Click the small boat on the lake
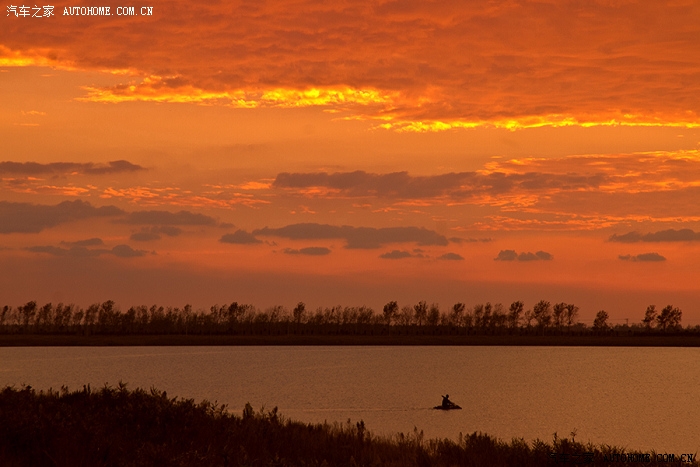Image resolution: width=700 pixels, height=467 pixels. click(447, 405)
